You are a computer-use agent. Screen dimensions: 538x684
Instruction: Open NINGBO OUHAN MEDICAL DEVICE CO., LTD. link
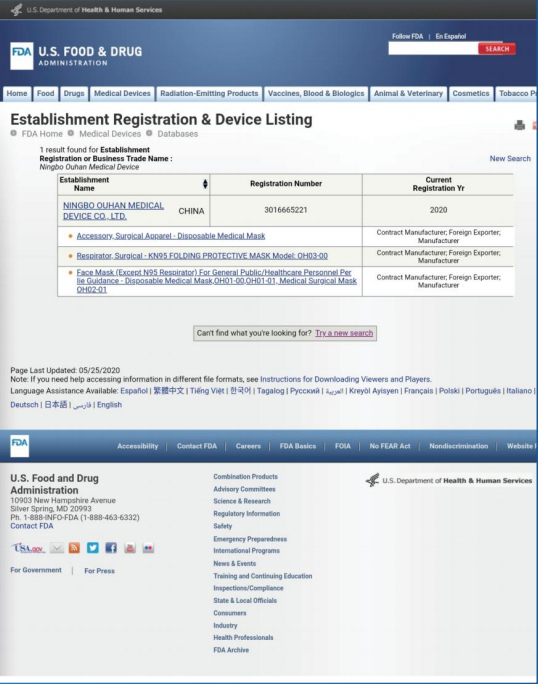tap(113, 211)
